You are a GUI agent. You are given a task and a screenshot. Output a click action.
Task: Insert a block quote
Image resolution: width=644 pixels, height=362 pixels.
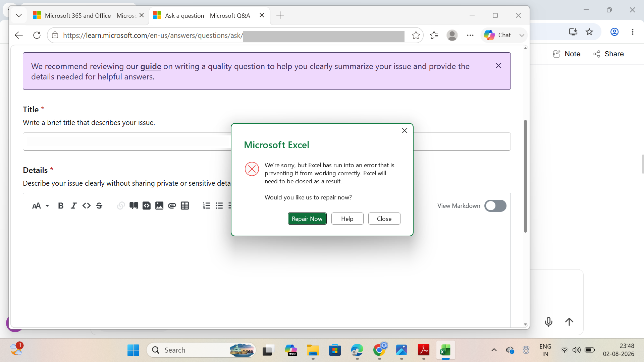click(x=134, y=206)
